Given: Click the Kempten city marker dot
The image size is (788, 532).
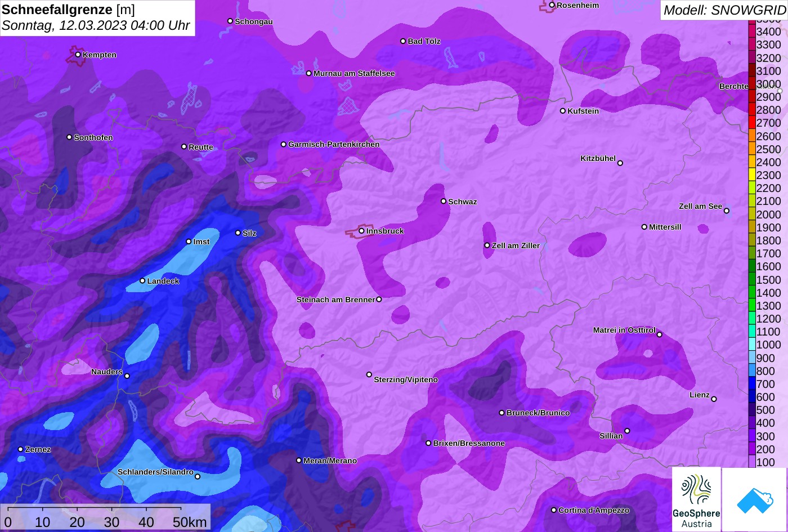Looking at the screenshot, I should [x=78, y=55].
